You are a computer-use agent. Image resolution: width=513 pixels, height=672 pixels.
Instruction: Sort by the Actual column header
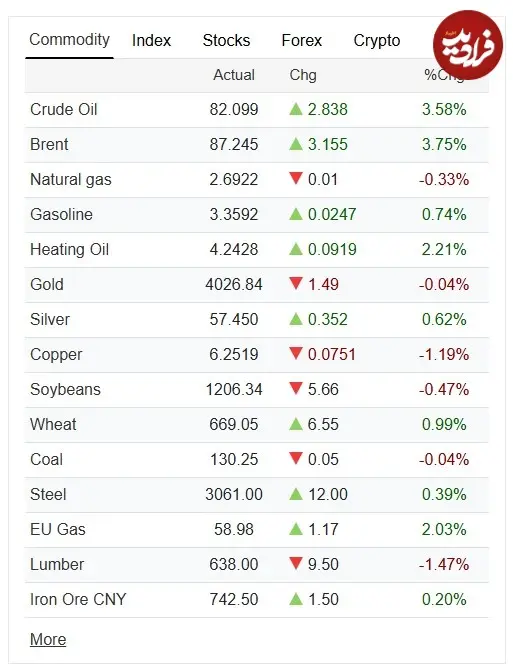tap(234, 75)
